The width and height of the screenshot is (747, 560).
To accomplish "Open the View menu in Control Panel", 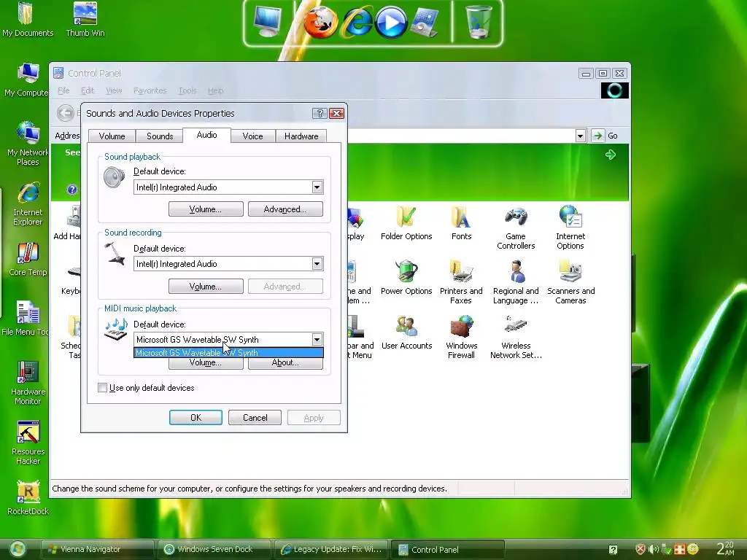I will click(x=114, y=90).
